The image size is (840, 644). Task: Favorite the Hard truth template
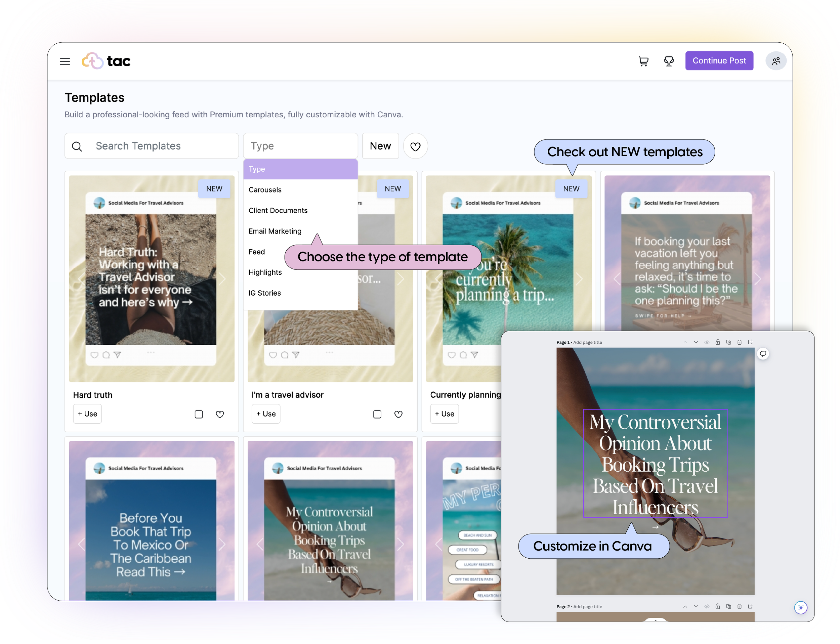tap(220, 414)
